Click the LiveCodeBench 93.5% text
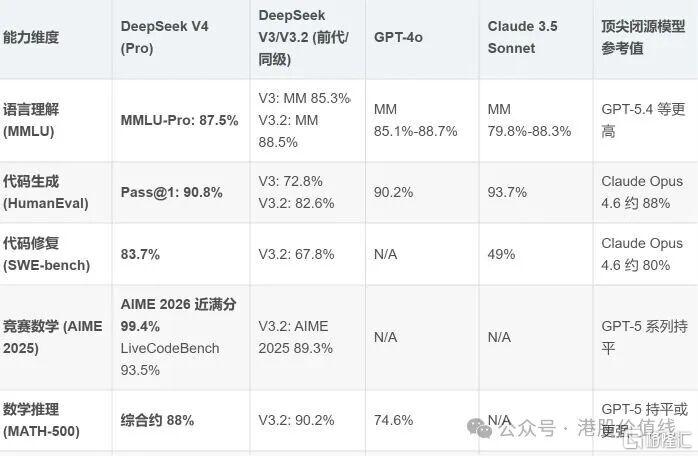 pyautogui.click(x=170, y=359)
